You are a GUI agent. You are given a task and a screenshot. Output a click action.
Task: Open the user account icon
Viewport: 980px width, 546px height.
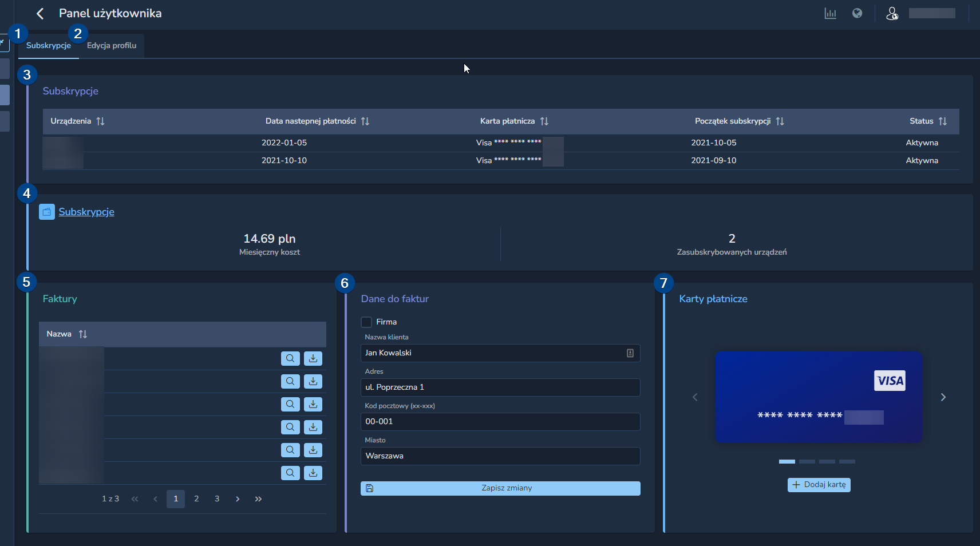click(892, 13)
